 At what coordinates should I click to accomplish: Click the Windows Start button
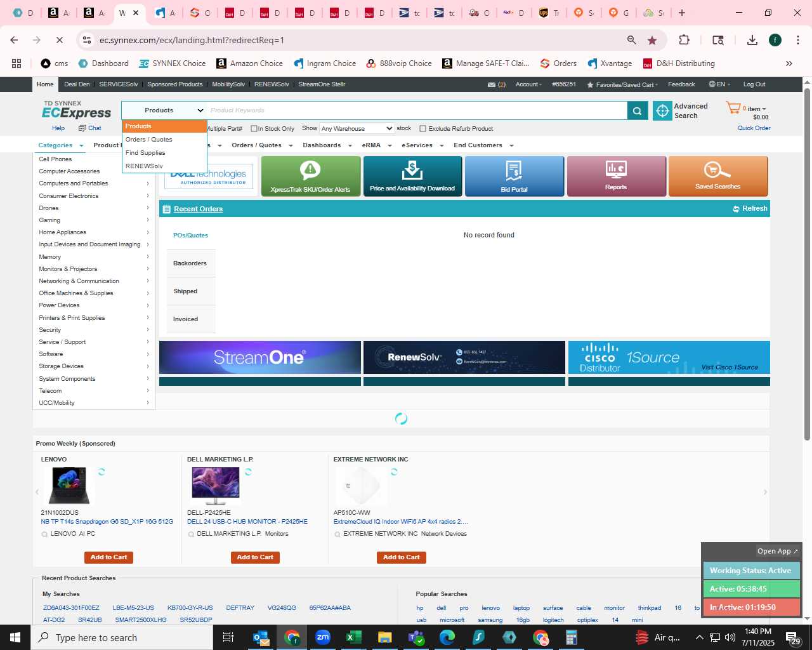(x=15, y=637)
